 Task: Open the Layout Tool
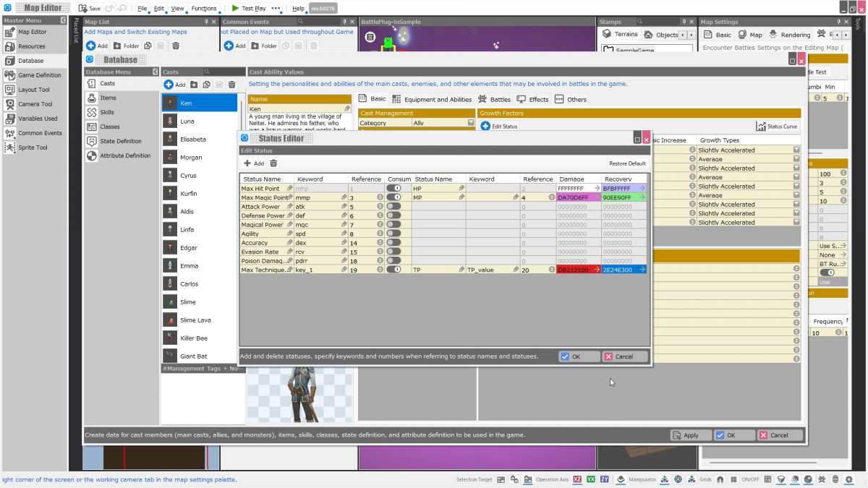click(x=30, y=89)
